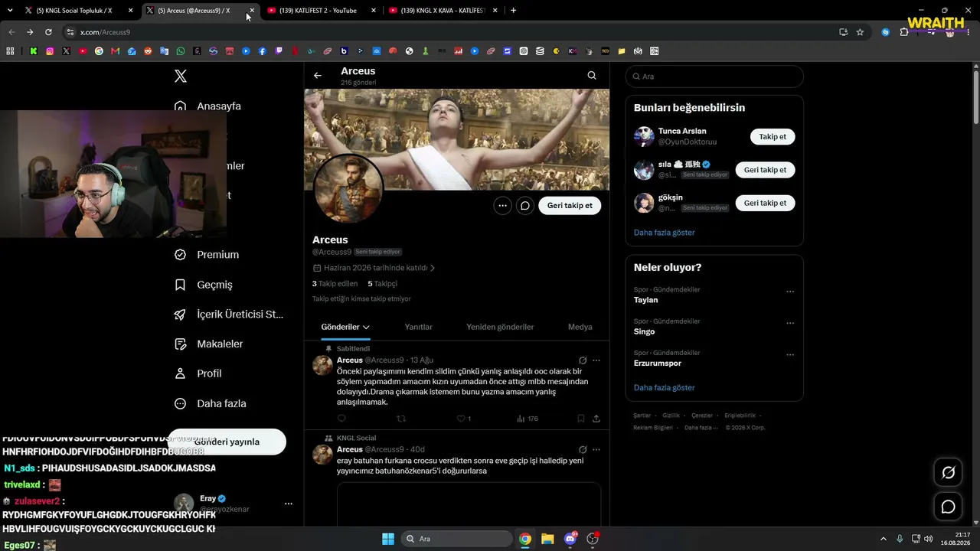The width and height of the screenshot is (980, 551).
Task: Open more options on the pinned post
Action: tap(596, 360)
